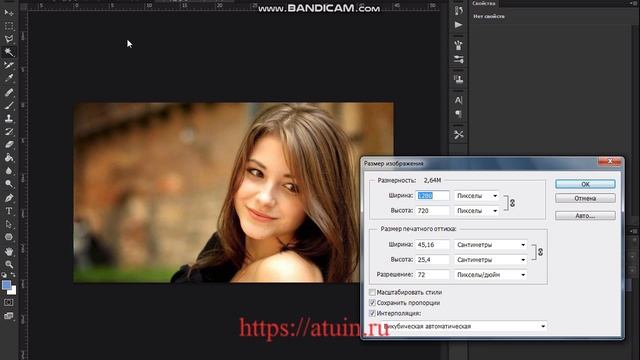Screen dimensions: 640x360
Task: Select the Crop tool
Action: pos(9,65)
